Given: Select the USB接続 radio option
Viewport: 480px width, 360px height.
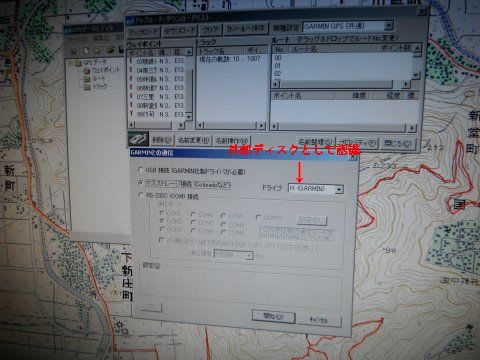Looking at the screenshot, I should (x=141, y=170).
